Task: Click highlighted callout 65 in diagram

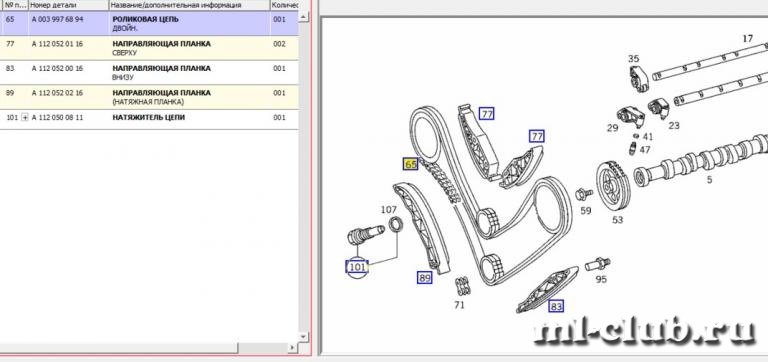Action: tap(410, 164)
